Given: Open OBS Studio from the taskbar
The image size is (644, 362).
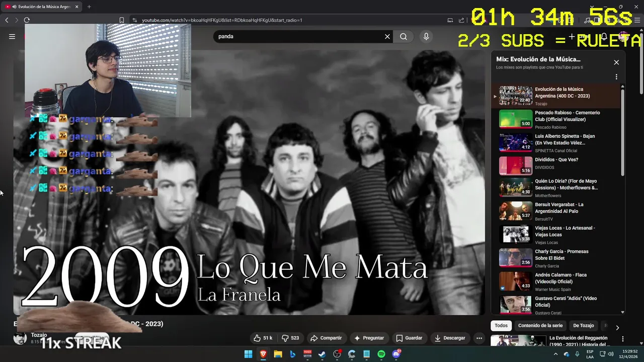Looking at the screenshot, I should click(x=337, y=354).
